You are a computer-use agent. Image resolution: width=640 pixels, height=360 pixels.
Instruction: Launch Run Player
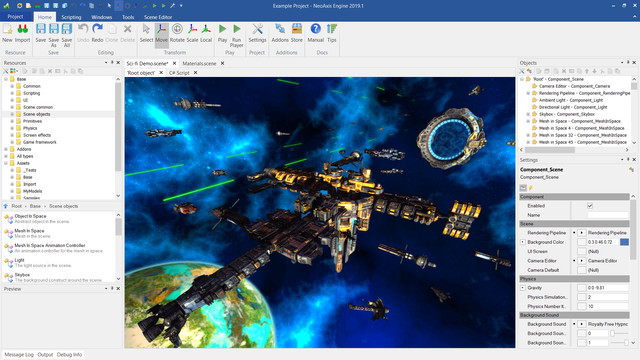click(237, 35)
